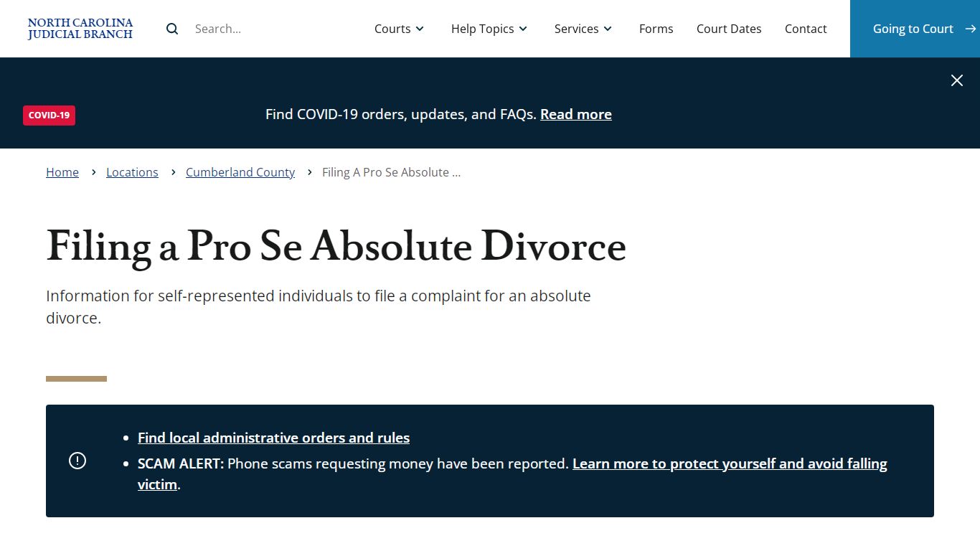Viewport: 980px width, 551px height.
Task: Click the search magnifier icon
Action: click(172, 29)
